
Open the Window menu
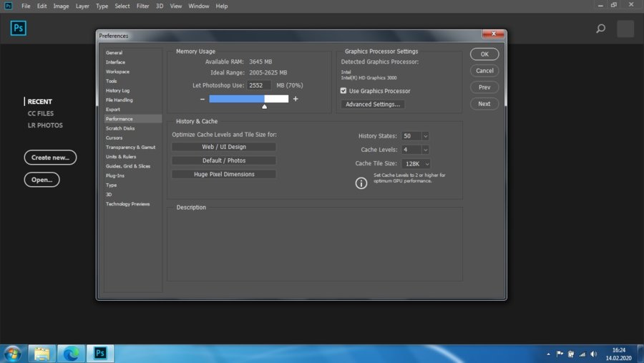tap(199, 6)
